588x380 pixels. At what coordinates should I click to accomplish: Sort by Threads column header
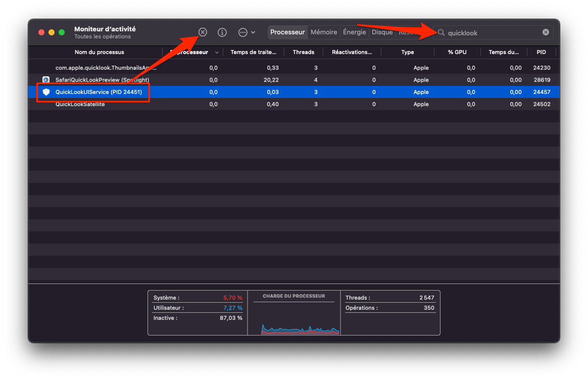point(304,52)
